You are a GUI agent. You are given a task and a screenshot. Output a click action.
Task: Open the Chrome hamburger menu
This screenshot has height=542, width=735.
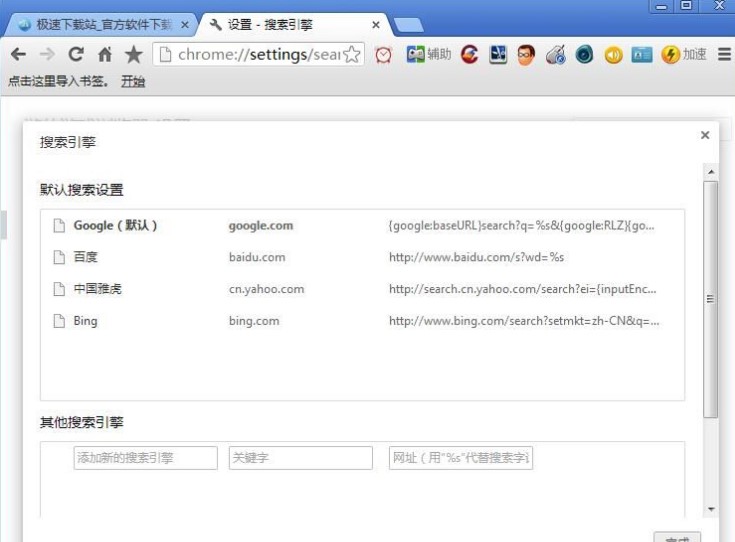point(724,54)
